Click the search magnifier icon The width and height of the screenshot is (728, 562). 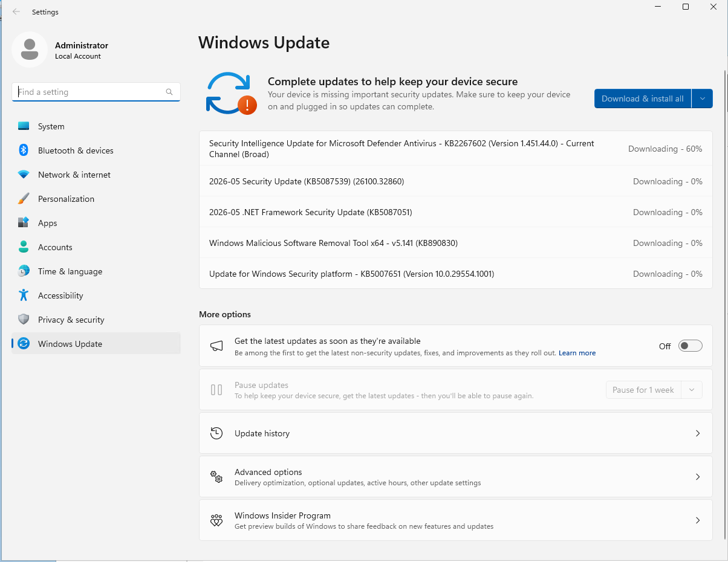coord(169,92)
